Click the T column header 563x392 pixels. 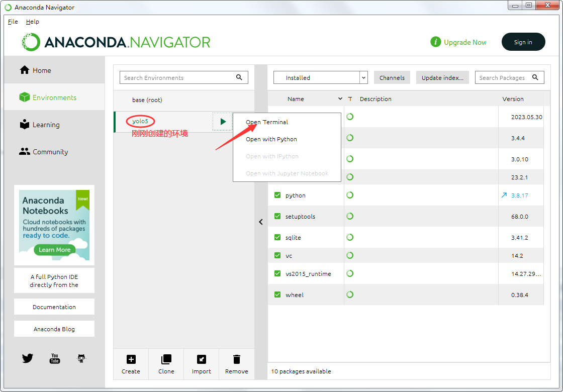coord(350,99)
